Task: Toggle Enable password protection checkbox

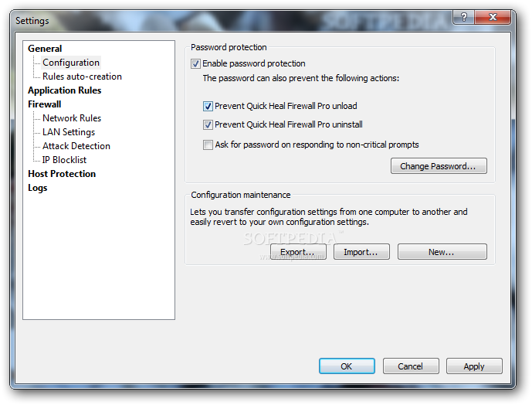Action: click(x=195, y=64)
